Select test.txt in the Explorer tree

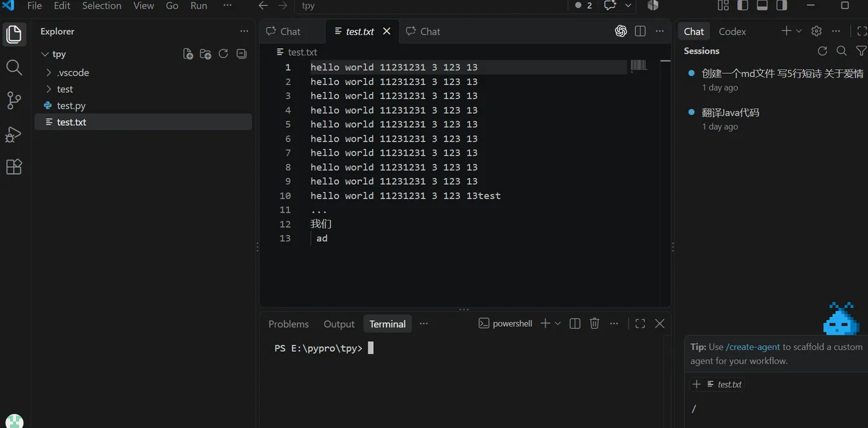[144, 122]
